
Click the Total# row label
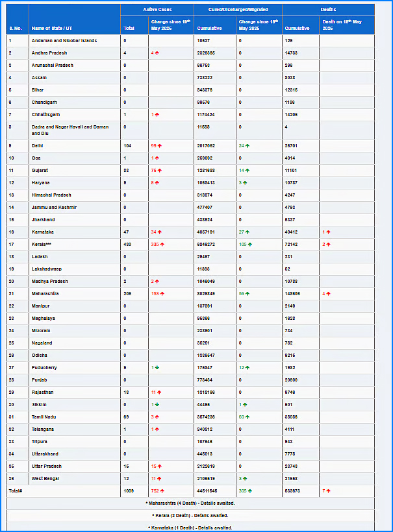tap(16, 491)
